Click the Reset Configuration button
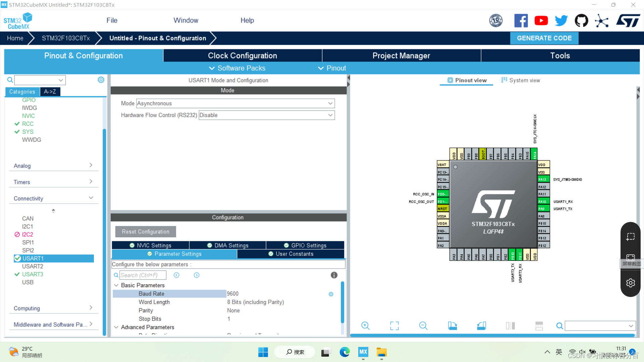The width and height of the screenshot is (644, 362). point(146,232)
